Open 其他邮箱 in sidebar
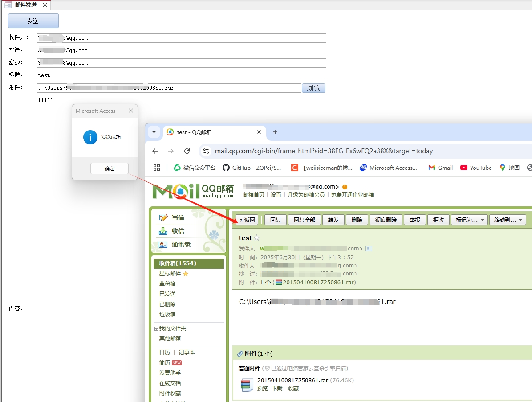This screenshot has height=402, width=532. point(170,339)
